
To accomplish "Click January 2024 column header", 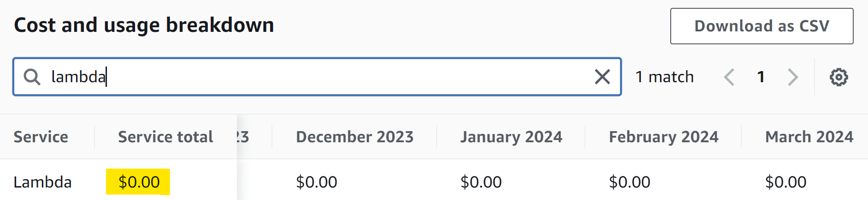I will coord(511,137).
